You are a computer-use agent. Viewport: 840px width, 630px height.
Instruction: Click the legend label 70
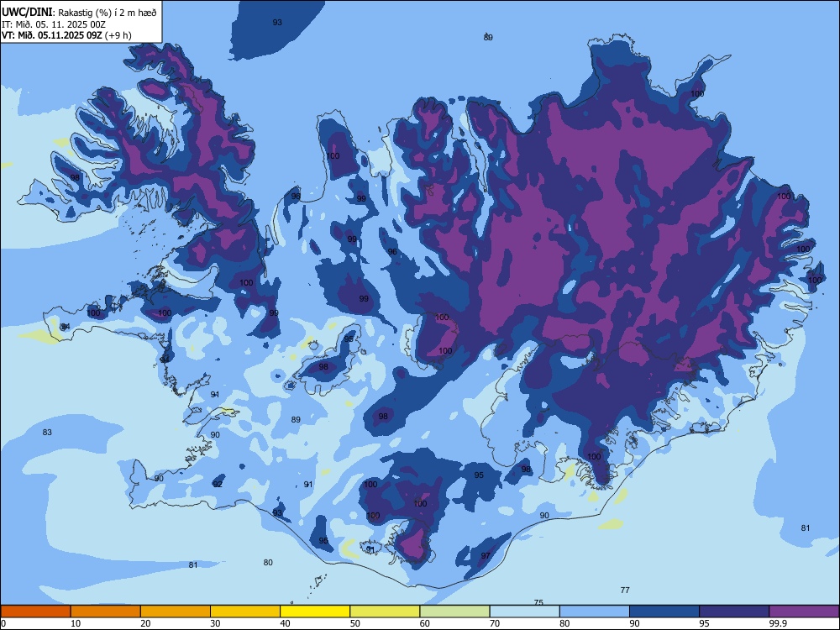coord(495,623)
